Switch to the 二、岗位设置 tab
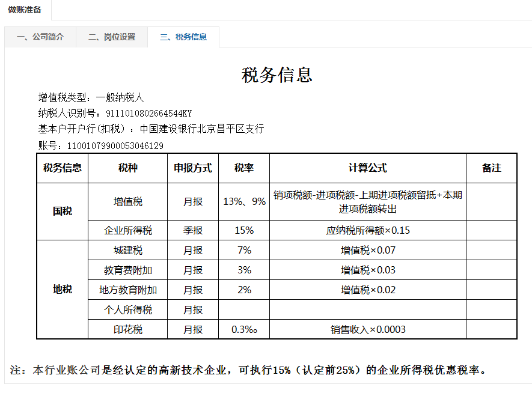The height and width of the screenshot is (402, 532). coord(112,37)
